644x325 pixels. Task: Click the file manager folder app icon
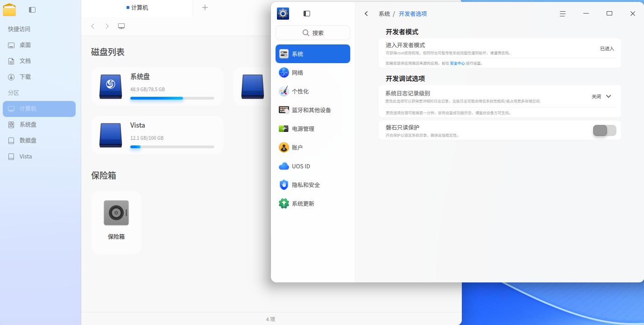point(9,9)
